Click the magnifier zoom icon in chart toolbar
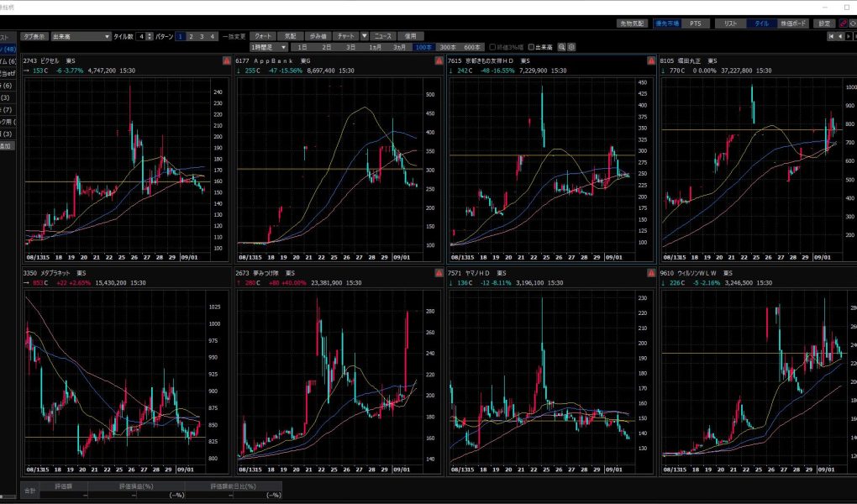This screenshot has width=857, height=504. [x=562, y=47]
